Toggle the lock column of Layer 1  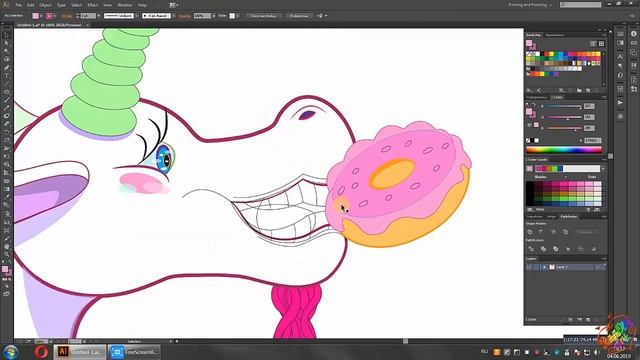(536, 267)
